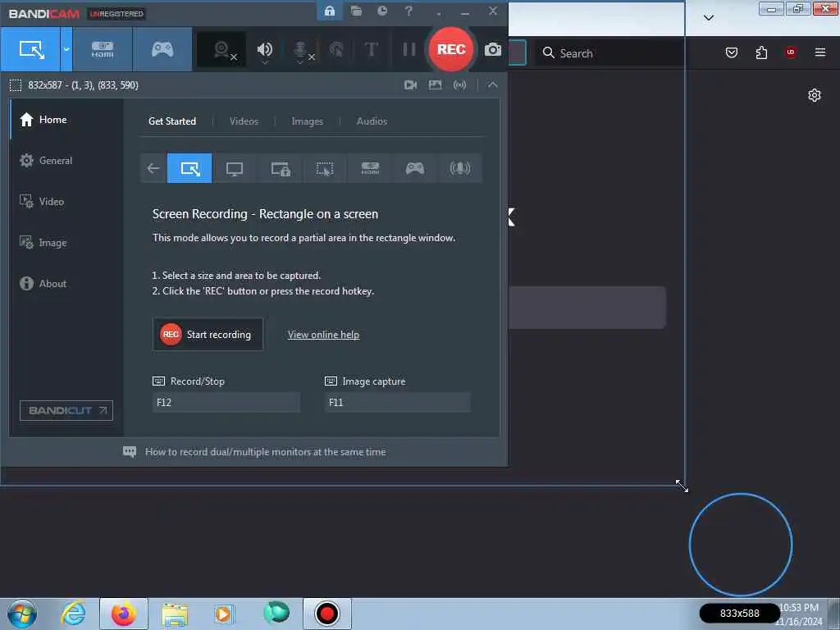Open the recording mode dropdown arrow
The image size is (840, 630).
click(66, 49)
